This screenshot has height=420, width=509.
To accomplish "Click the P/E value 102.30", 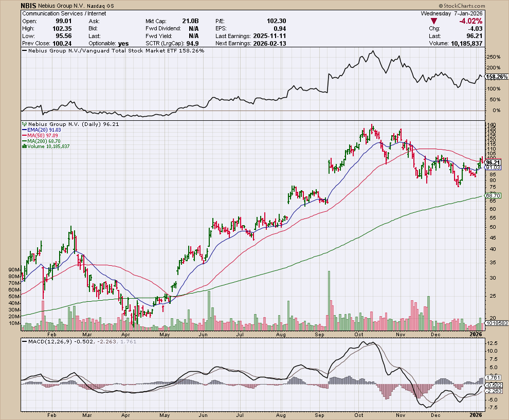I will 276,21.
